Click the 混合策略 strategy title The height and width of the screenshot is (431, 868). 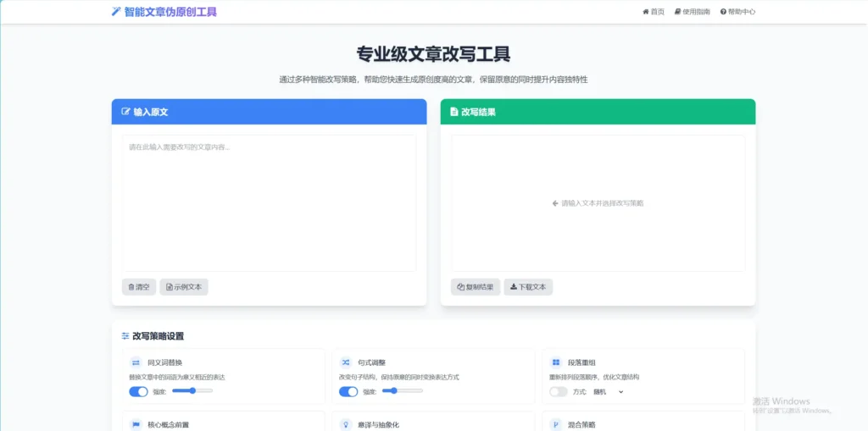(x=581, y=425)
